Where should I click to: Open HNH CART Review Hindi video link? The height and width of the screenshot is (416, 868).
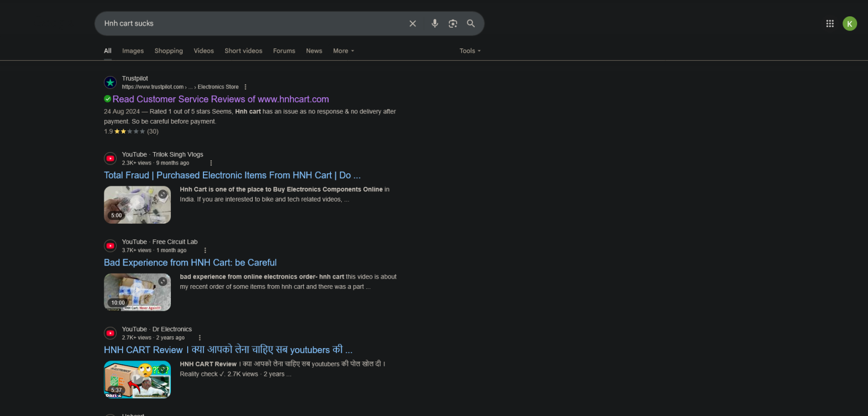(x=228, y=350)
